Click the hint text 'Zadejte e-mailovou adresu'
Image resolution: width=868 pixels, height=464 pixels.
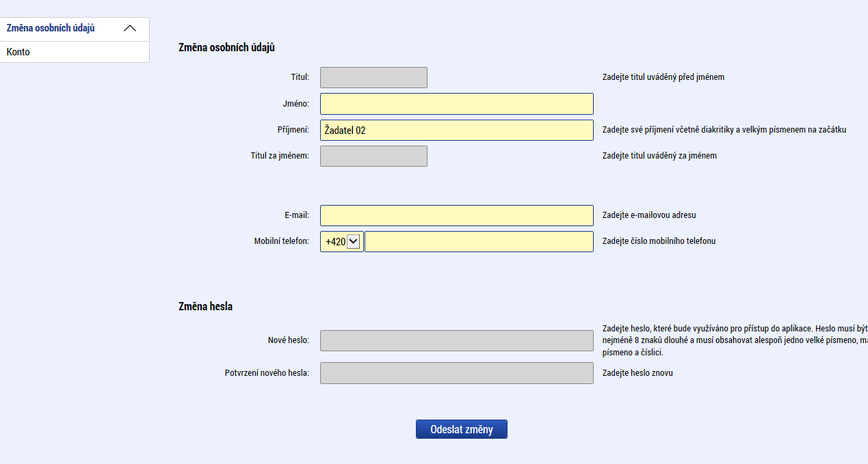(649, 215)
